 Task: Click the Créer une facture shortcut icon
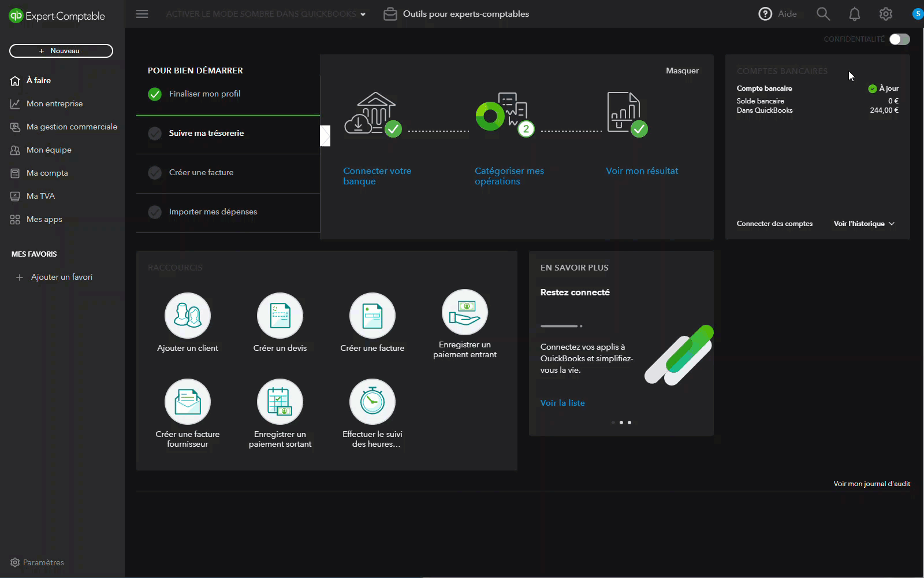click(x=372, y=316)
